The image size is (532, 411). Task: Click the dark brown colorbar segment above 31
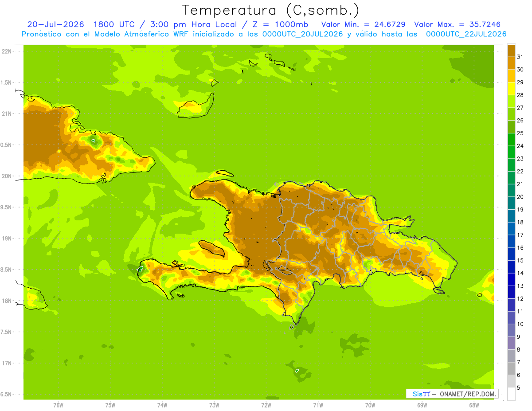tap(511, 50)
